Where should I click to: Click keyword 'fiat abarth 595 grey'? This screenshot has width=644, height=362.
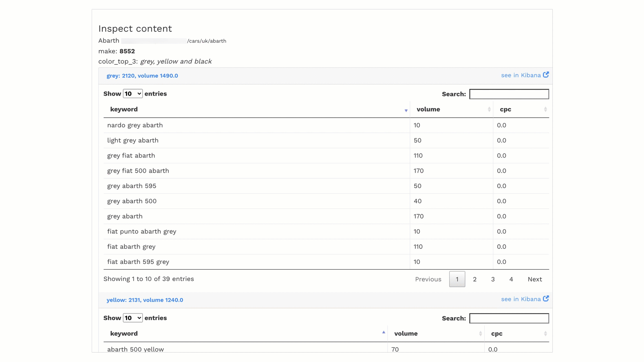pyautogui.click(x=138, y=262)
